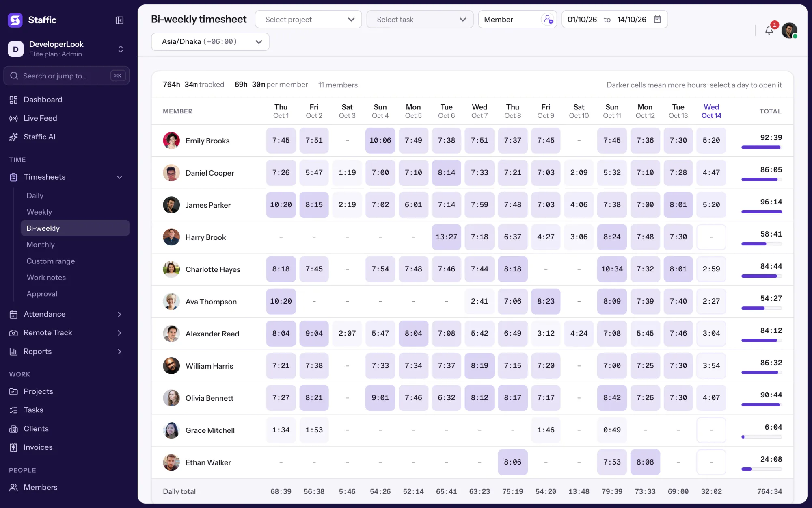Select the Wed Oct 14 column header

pyautogui.click(x=711, y=111)
